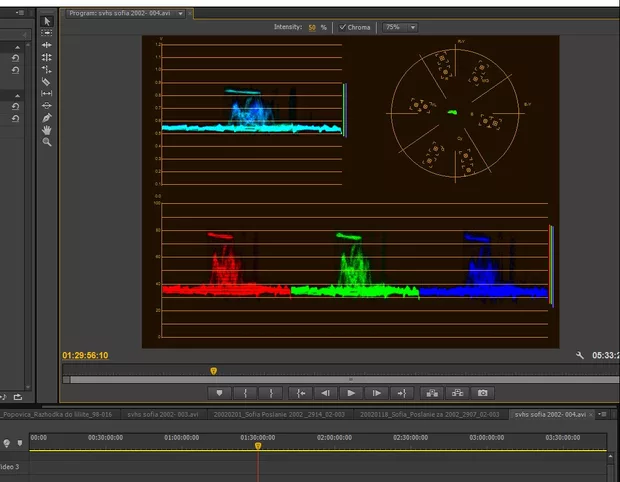Click the Intensity value 50 field
The height and width of the screenshot is (482, 620).
311,27
